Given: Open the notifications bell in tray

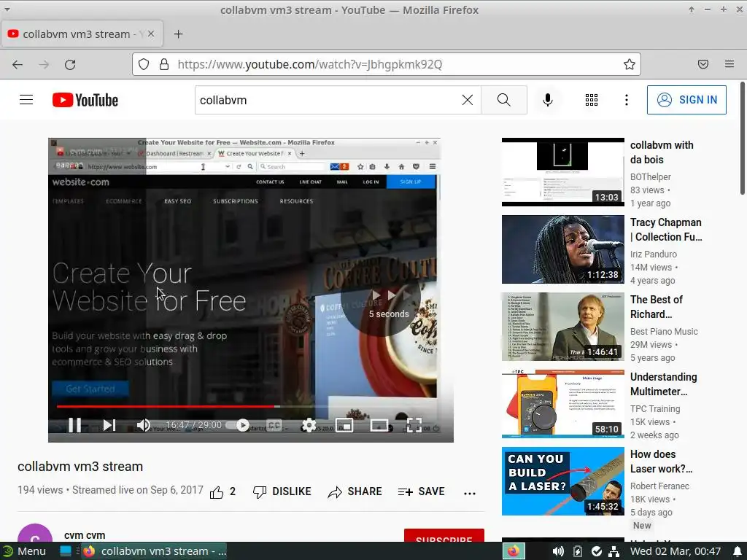Looking at the screenshot, I should click(738, 551).
